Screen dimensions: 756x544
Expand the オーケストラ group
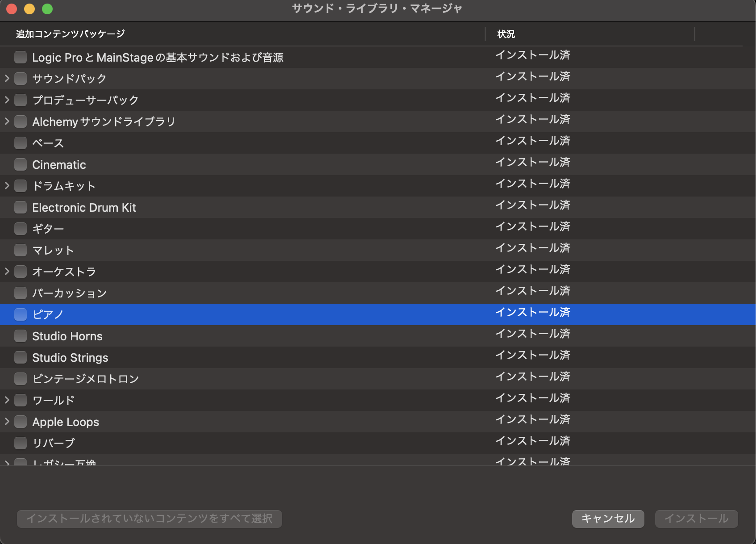point(7,272)
